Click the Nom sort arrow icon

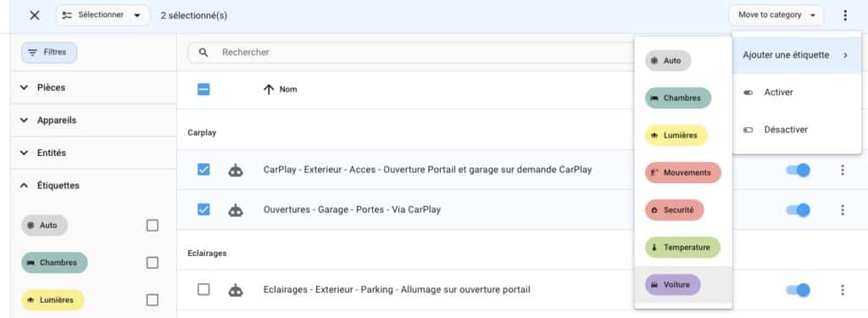pyautogui.click(x=269, y=89)
